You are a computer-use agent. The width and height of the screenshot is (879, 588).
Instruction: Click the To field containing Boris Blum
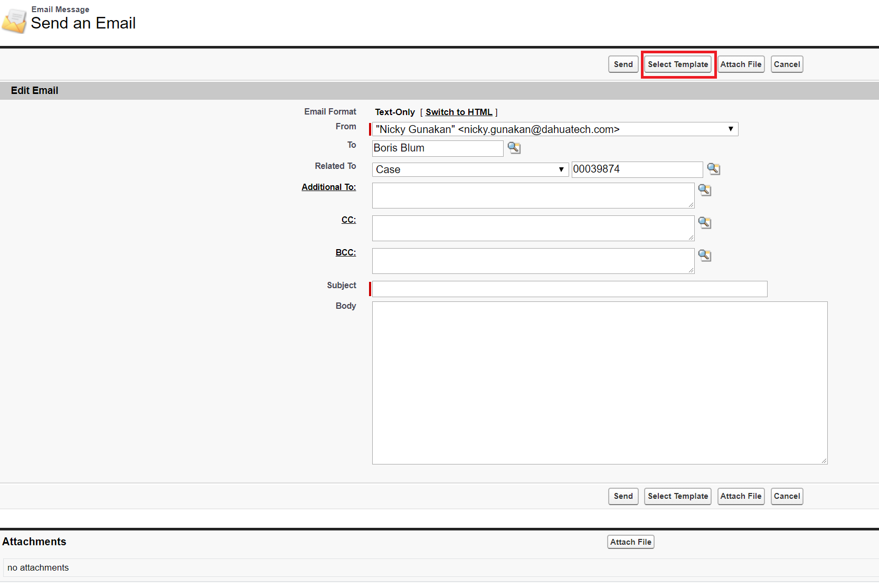click(438, 148)
